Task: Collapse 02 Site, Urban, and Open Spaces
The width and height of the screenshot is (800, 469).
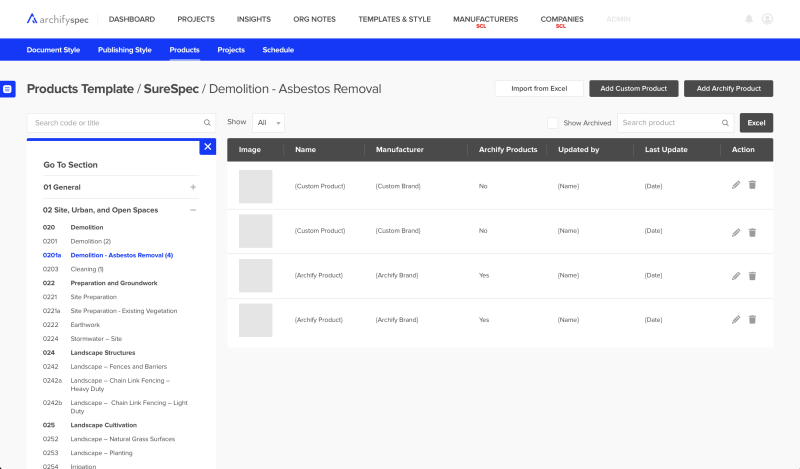Action: pyautogui.click(x=193, y=210)
